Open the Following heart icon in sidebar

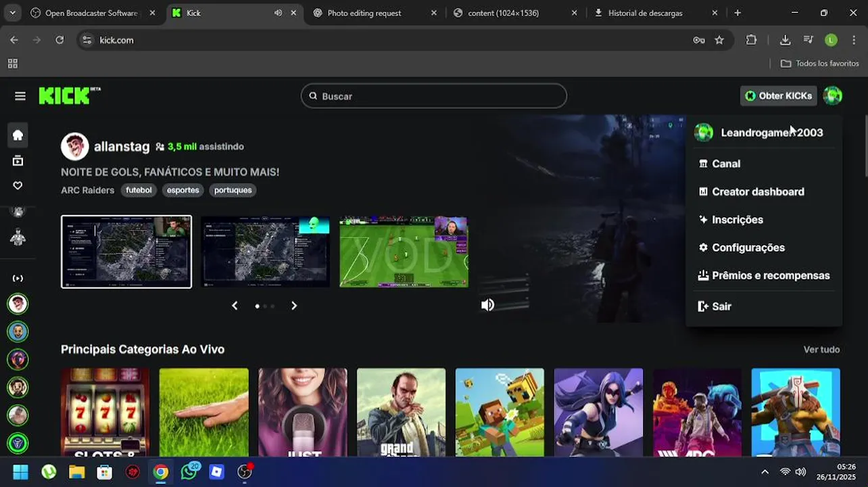(18, 185)
